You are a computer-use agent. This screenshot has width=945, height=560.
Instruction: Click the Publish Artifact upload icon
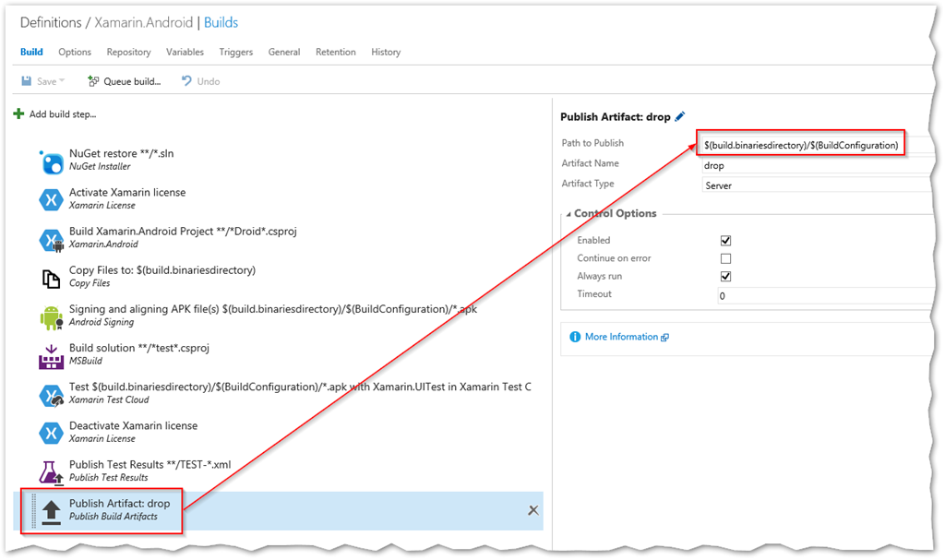click(x=51, y=510)
